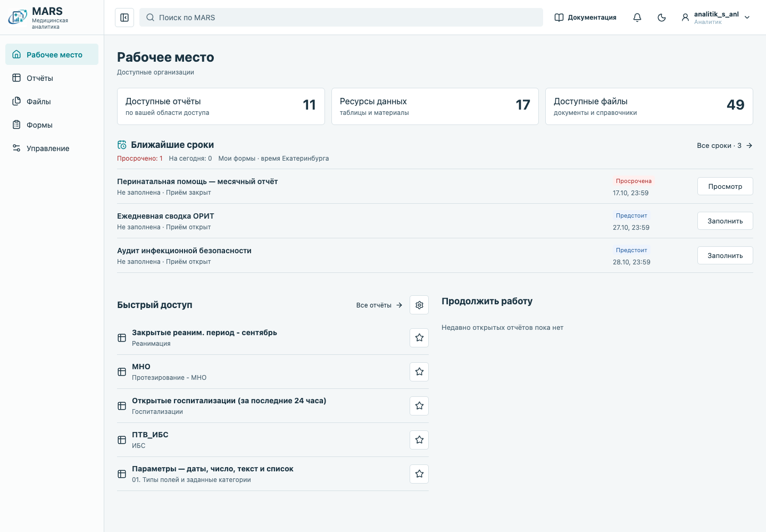Open Все отчёты arrow link
The image size is (766, 532).
pos(379,305)
